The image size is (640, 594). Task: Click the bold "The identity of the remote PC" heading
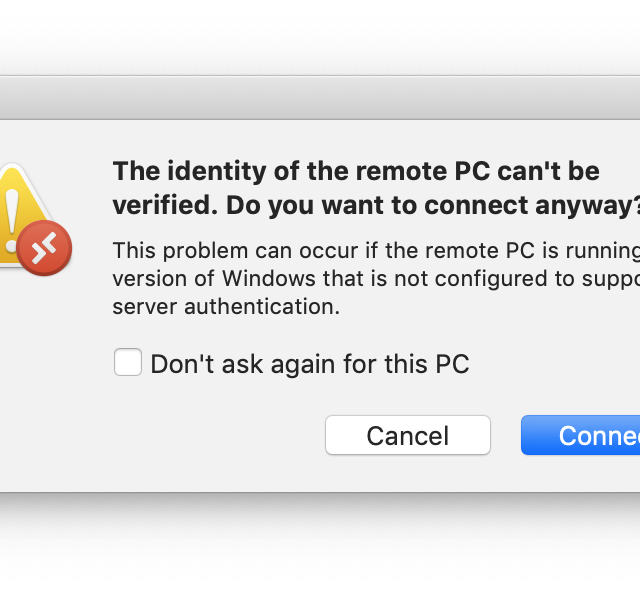(356, 171)
